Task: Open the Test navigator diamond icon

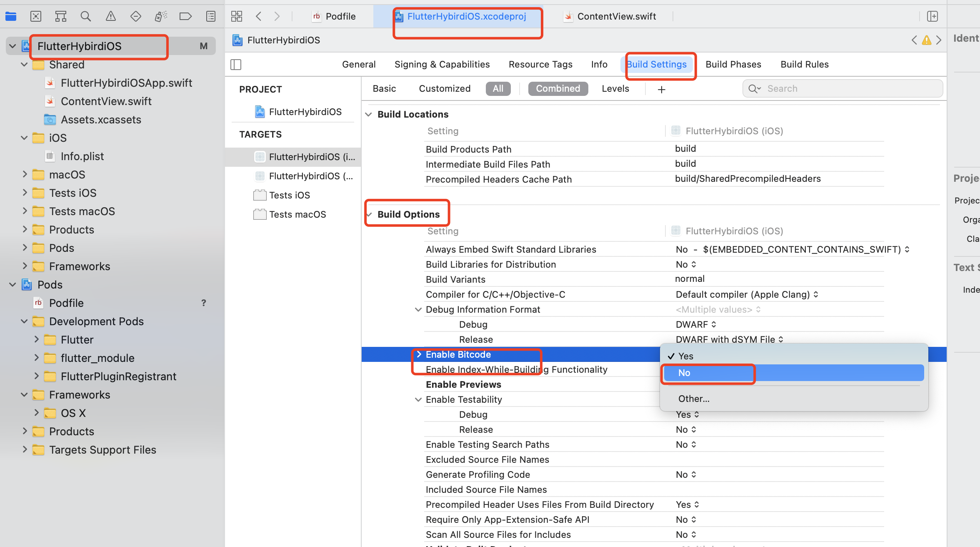Action: pos(136,16)
